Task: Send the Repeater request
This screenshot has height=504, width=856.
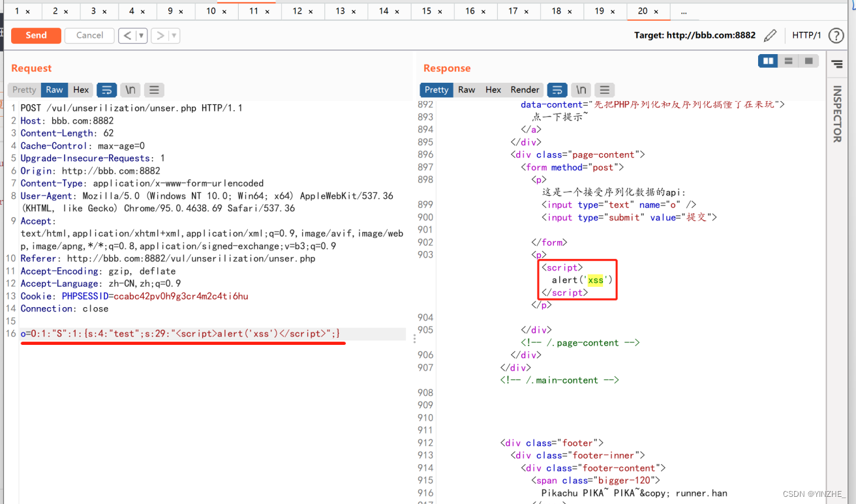Action: point(36,36)
